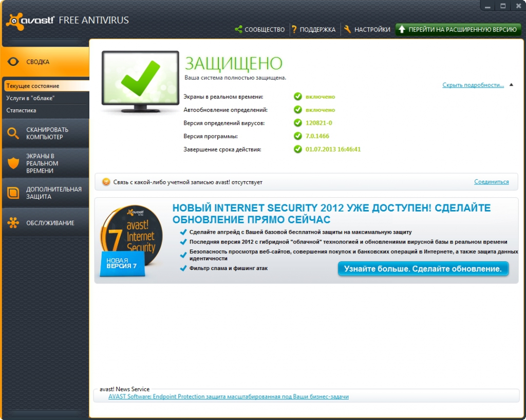Click the virus definitions version 120821-0
The width and height of the screenshot is (526, 420).
(x=318, y=123)
